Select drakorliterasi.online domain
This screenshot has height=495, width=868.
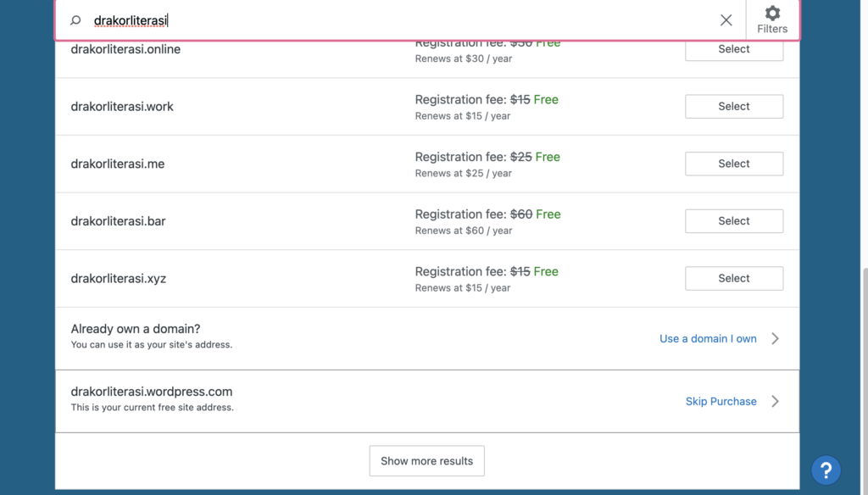[x=733, y=49]
